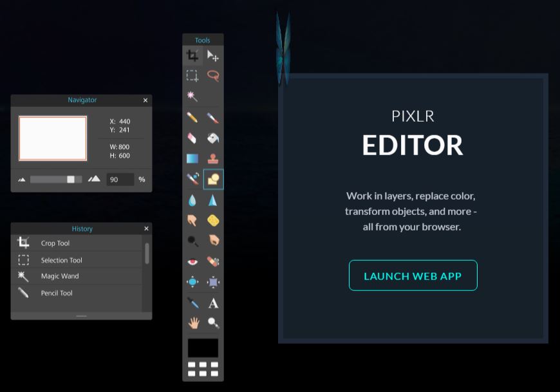Click the History panel scrollbar
Image resolution: width=560 pixels, height=392 pixels.
click(x=147, y=254)
